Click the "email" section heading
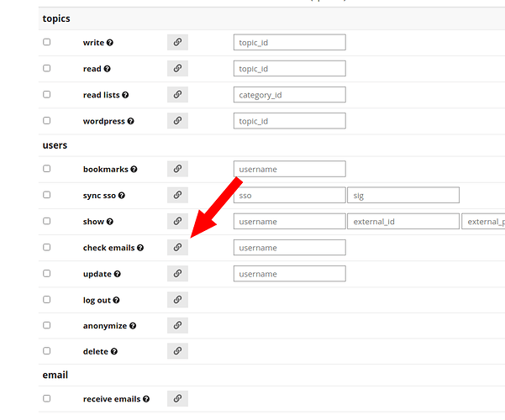 55,375
